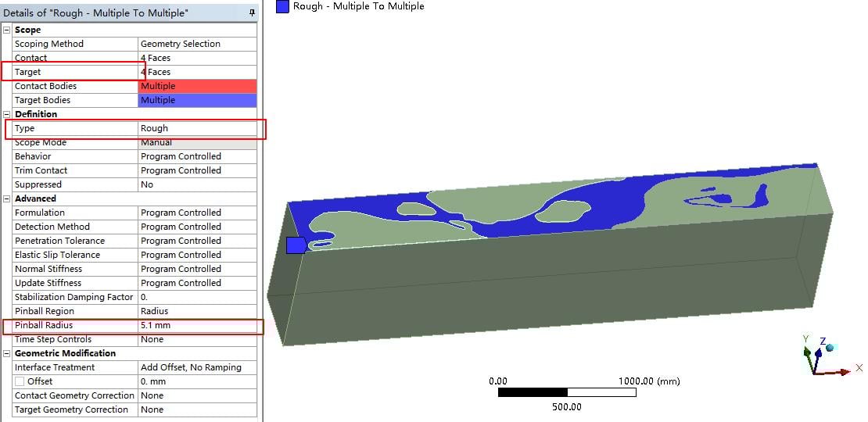Collapse the Advanced section
Screen dimensions: 868x422
(6, 198)
